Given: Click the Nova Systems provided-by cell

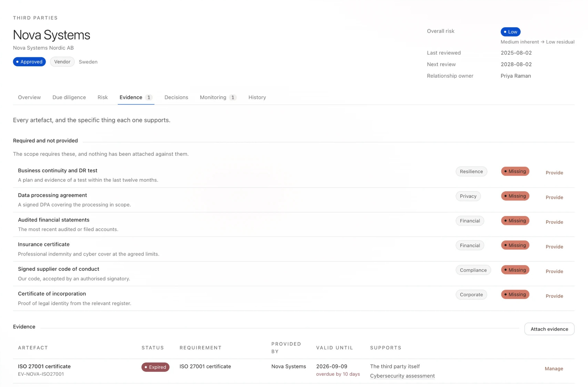Looking at the screenshot, I should 289,366.
